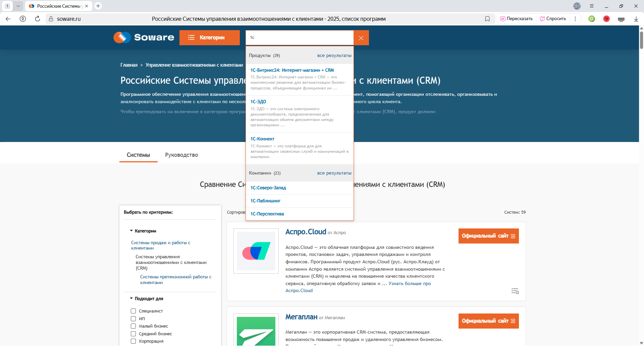Viewport: 644px width, 347px height.
Task: Open a new browser tab
Action: pos(98,6)
